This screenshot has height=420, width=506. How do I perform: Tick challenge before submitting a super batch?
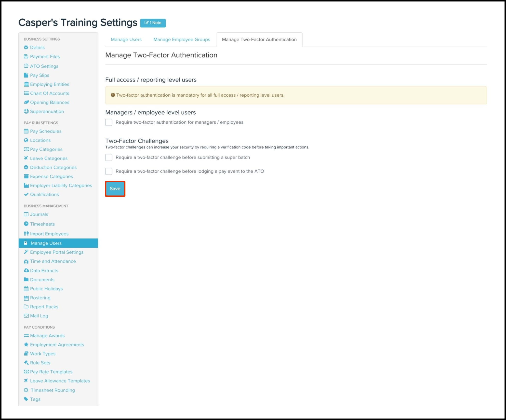click(x=109, y=157)
